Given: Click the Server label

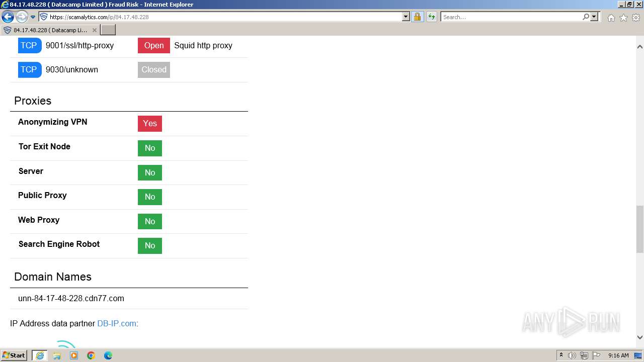Looking at the screenshot, I should point(31,171).
